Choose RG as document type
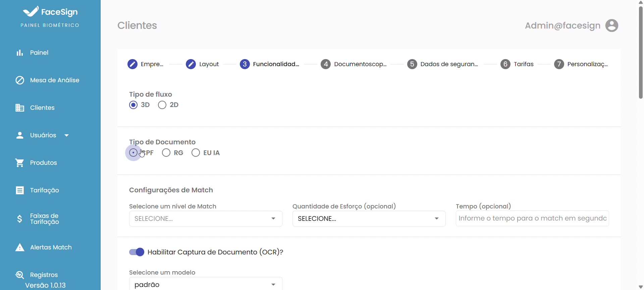The width and height of the screenshot is (644, 290). [x=166, y=153]
